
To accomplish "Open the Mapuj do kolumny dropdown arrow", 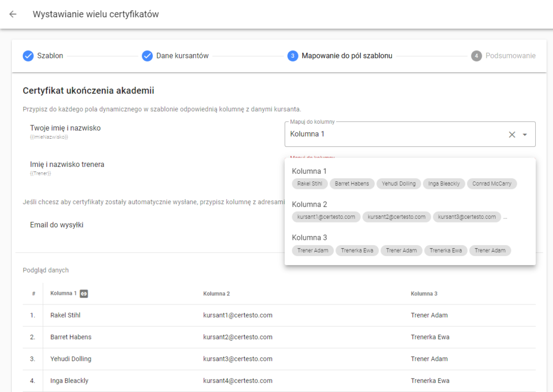I will click(525, 134).
